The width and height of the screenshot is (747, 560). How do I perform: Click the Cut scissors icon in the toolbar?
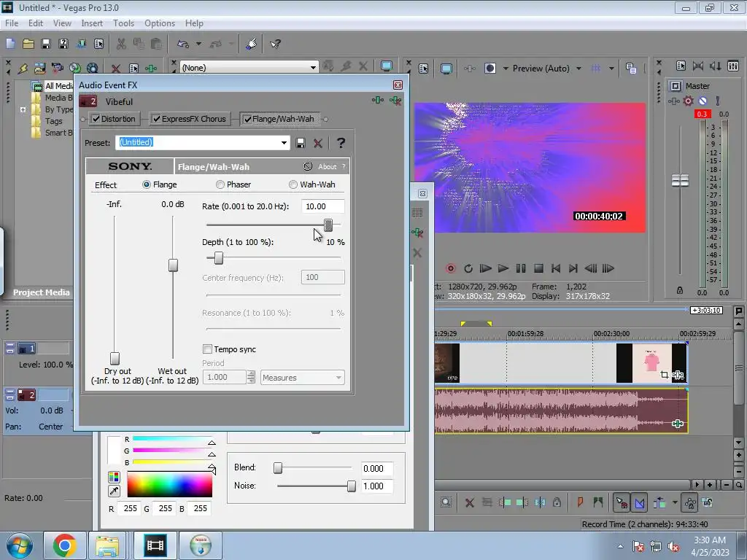pos(121,44)
